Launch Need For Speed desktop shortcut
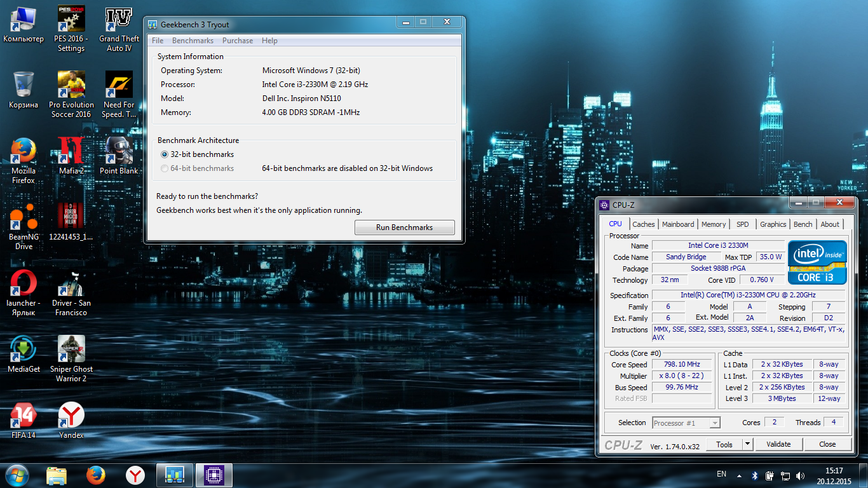The image size is (868, 488). (x=119, y=95)
